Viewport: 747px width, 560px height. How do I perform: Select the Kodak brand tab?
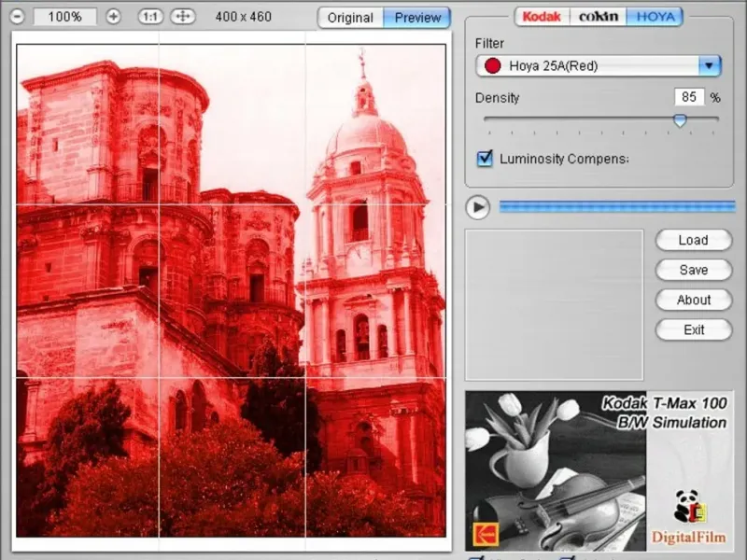[542, 17]
